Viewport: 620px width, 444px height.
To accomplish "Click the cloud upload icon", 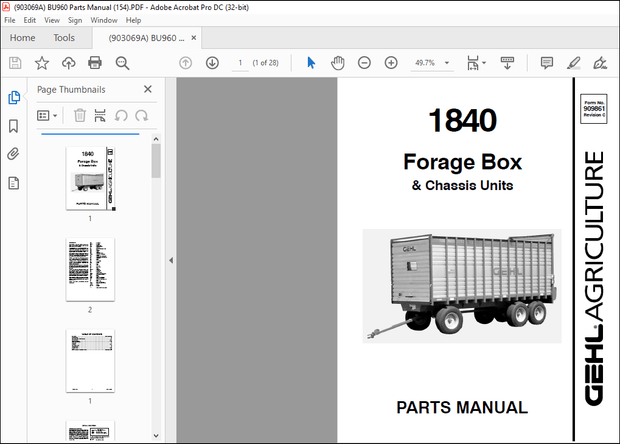I will point(68,63).
